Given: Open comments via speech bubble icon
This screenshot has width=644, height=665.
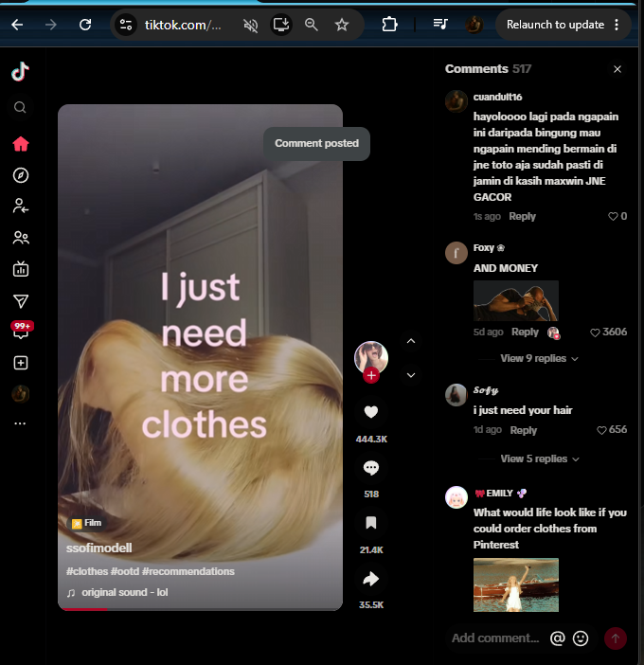Looking at the screenshot, I should tap(371, 467).
